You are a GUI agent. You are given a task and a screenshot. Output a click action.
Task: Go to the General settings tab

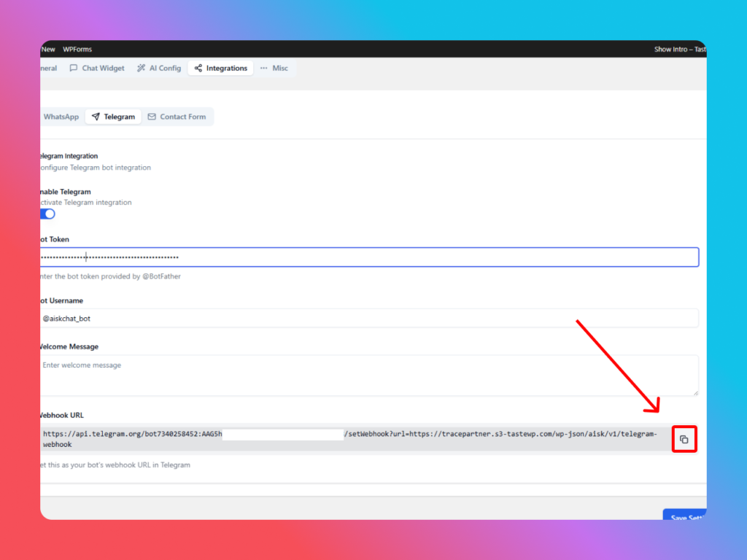click(x=48, y=69)
